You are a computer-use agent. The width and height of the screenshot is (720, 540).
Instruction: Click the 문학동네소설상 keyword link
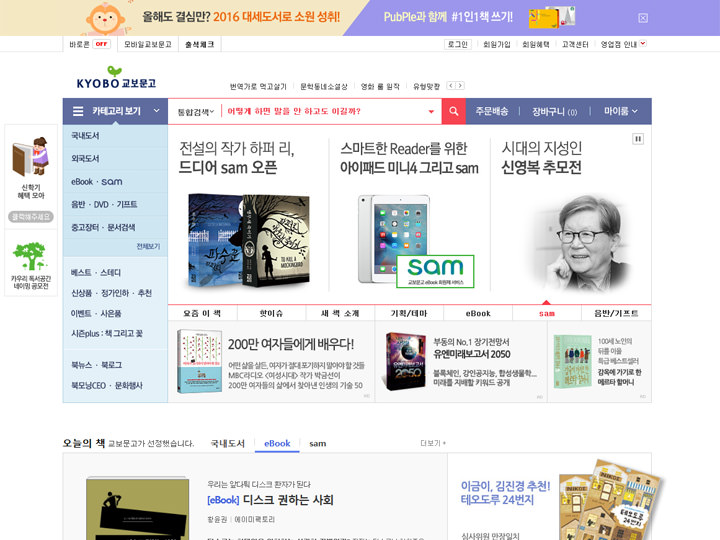coord(324,86)
